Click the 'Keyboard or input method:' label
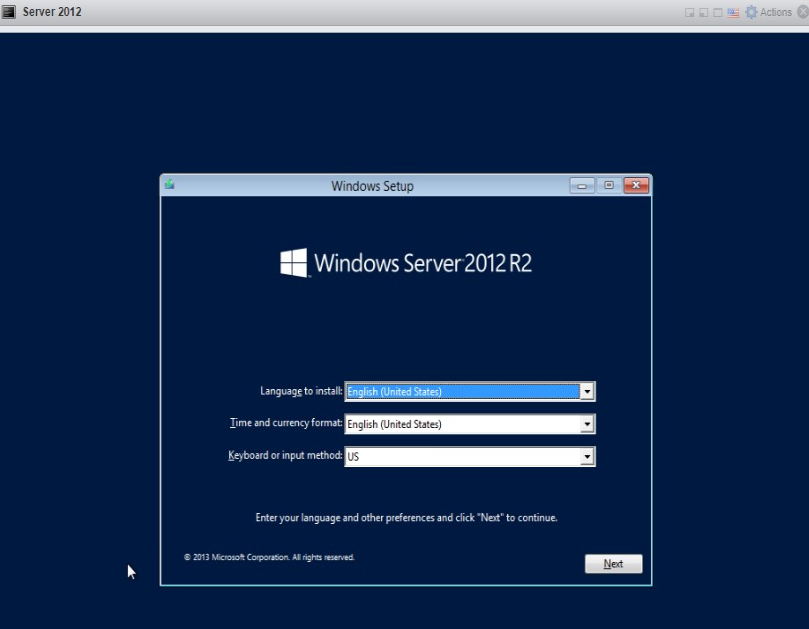The height and width of the screenshot is (629, 809). (285, 456)
